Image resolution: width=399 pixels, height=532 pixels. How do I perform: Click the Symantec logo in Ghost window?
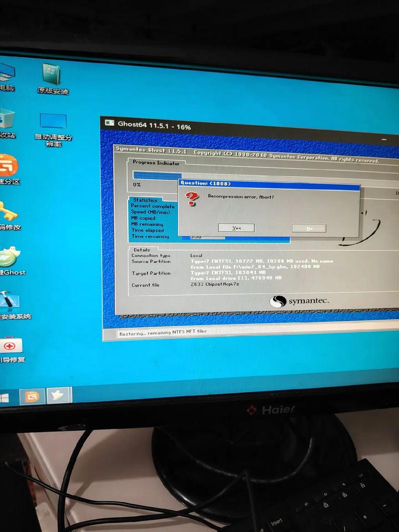click(299, 301)
